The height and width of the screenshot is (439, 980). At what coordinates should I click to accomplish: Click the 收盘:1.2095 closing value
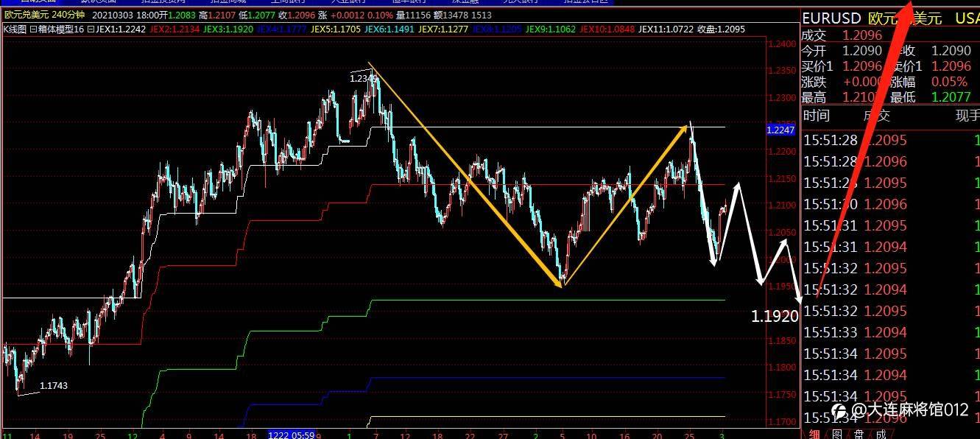point(721,29)
